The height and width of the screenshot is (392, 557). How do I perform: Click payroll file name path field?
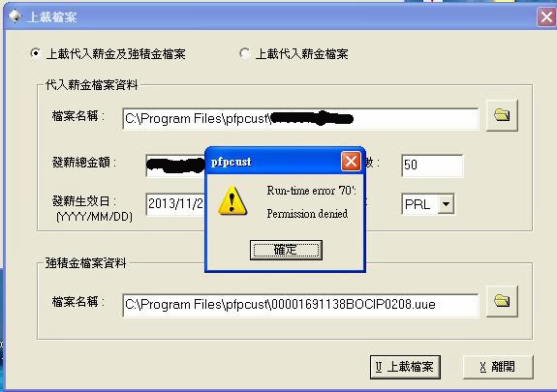[x=300, y=119]
